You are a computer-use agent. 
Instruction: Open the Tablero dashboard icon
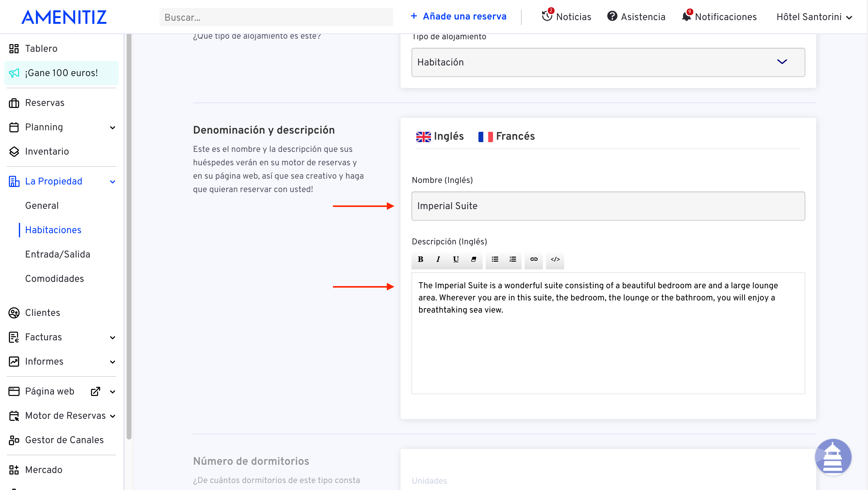pyautogui.click(x=14, y=49)
